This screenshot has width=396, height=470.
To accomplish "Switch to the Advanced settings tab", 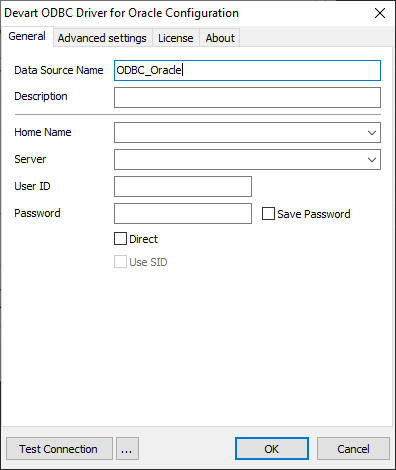I will (x=102, y=38).
